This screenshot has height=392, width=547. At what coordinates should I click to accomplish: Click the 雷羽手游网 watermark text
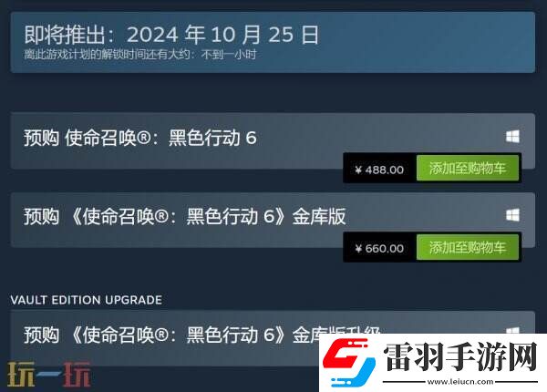click(x=461, y=357)
